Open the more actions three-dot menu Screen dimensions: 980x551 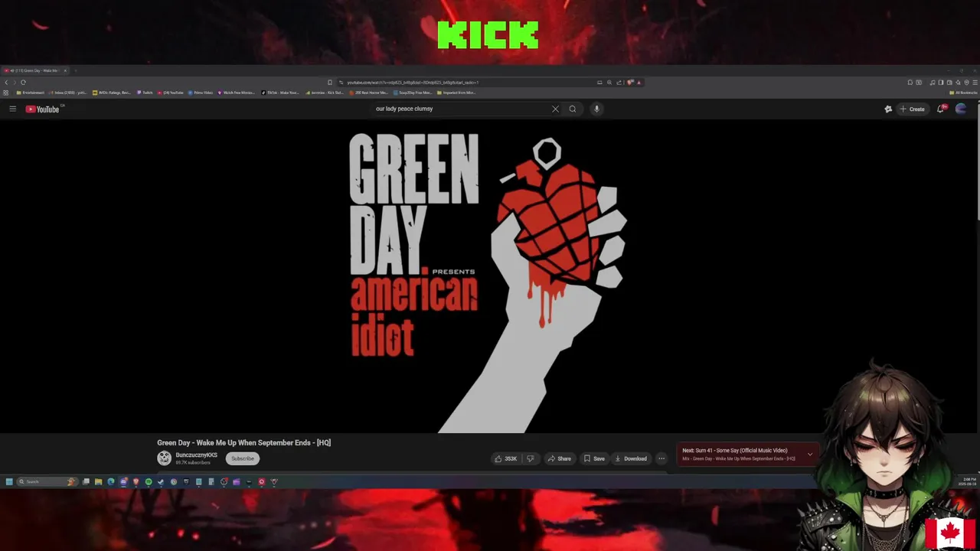pyautogui.click(x=661, y=458)
